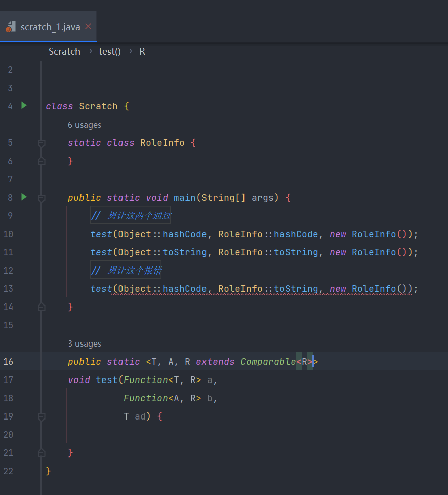
Task: Click the run icon beside main method
Action: tap(24, 197)
